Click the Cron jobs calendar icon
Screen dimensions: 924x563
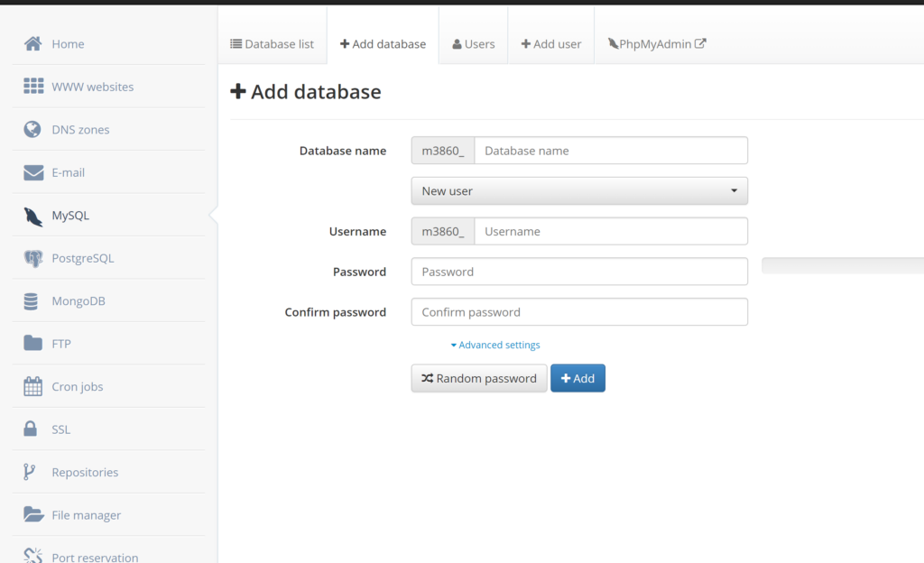pos(33,386)
